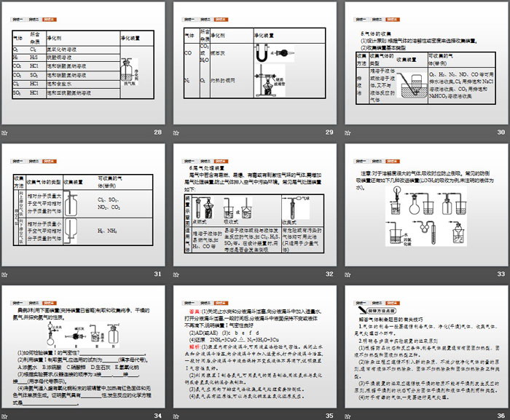
Task: Click the animation star icon under slide 31
Action: tap(5, 274)
